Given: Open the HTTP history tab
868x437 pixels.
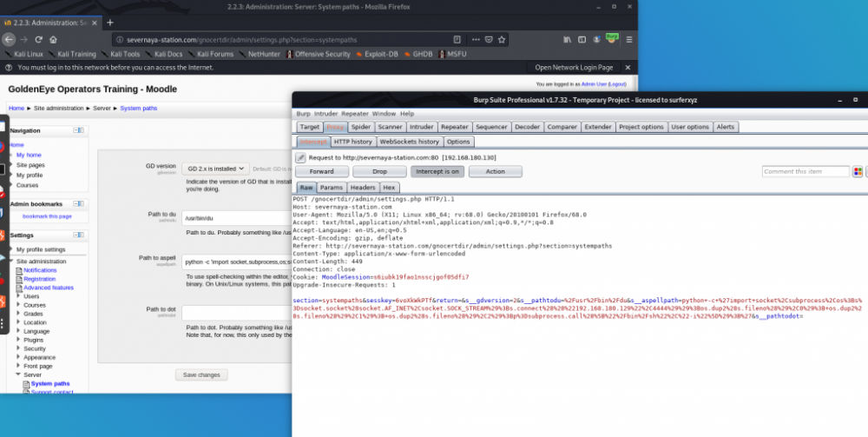Looking at the screenshot, I should (353, 142).
